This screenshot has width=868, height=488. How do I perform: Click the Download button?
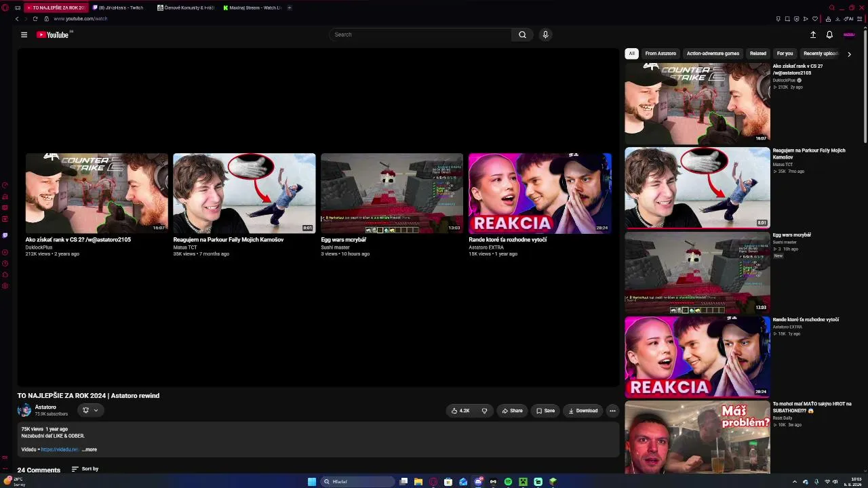pos(583,411)
